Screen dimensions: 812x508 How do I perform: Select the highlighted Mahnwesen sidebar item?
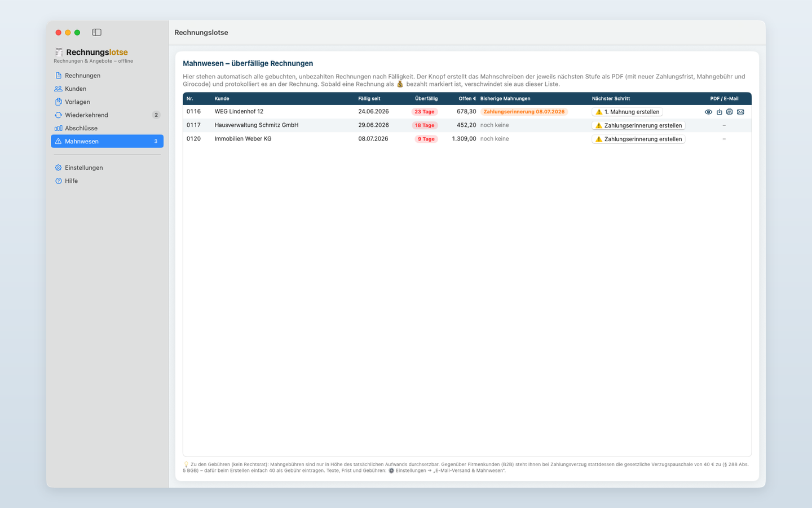(107, 141)
